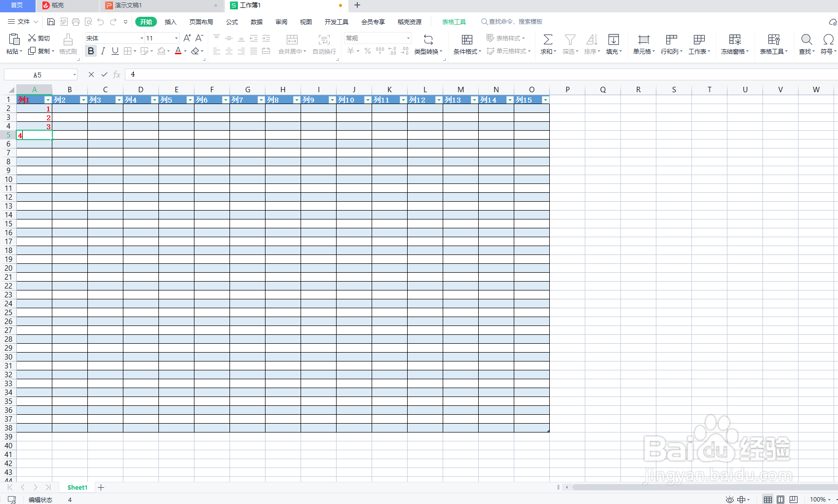Image resolution: width=838 pixels, height=504 pixels.
Task: Click the AutoSum (求和) sigma icon
Action: 548,39
